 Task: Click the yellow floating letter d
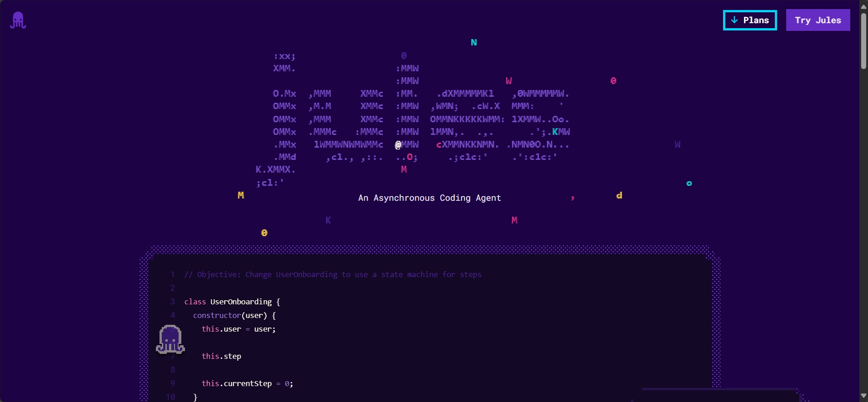point(619,195)
